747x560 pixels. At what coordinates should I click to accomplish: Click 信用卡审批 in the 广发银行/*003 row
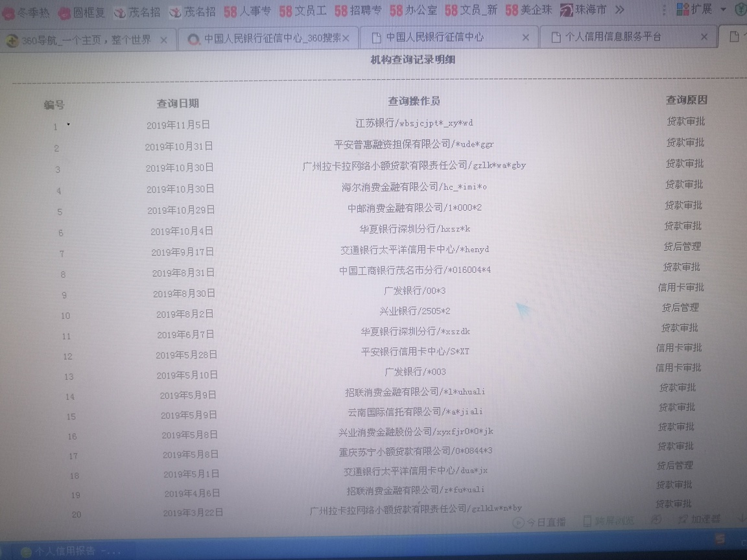(678, 367)
